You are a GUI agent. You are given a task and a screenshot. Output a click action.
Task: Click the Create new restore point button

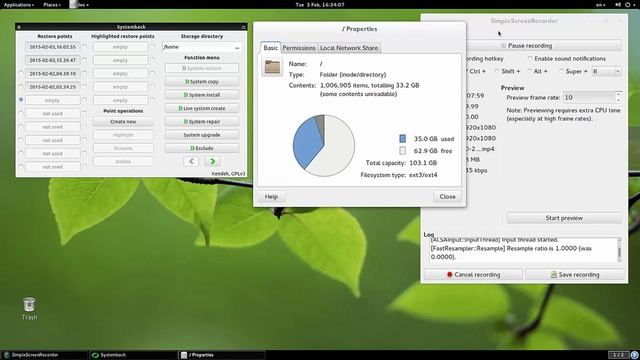coord(123,122)
